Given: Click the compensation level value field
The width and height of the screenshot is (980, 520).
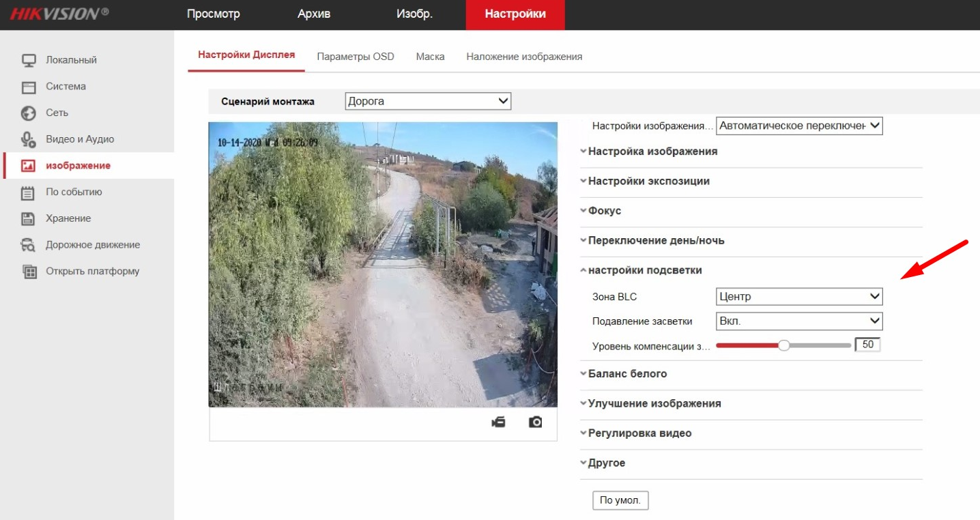Looking at the screenshot, I should coord(867,345).
